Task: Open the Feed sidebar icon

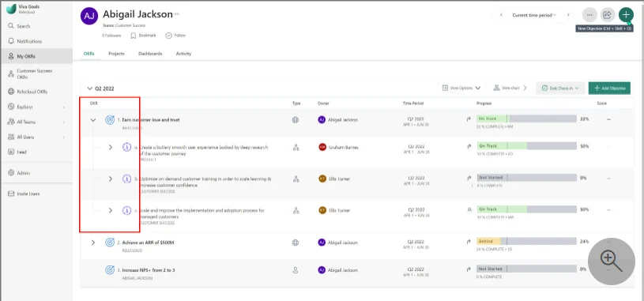Action: point(12,152)
